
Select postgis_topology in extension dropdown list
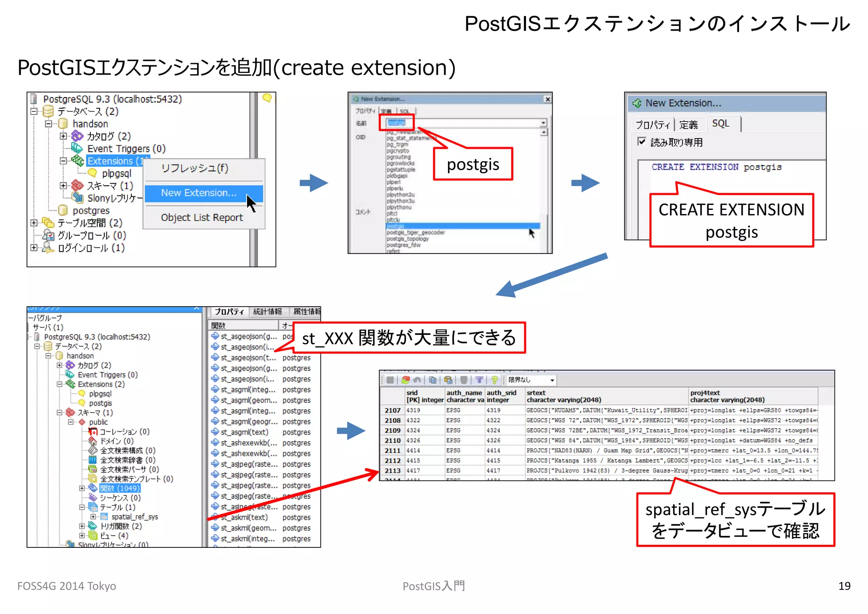click(x=408, y=239)
